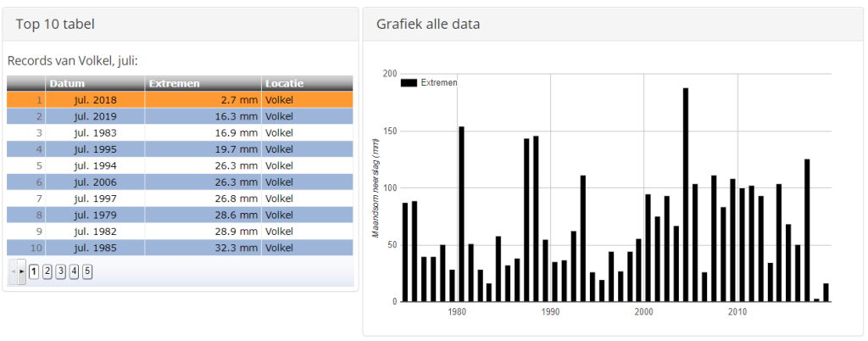Click the chart bar for 1980 near 154 mm
Screen dimensions: 868x341
(461, 215)
